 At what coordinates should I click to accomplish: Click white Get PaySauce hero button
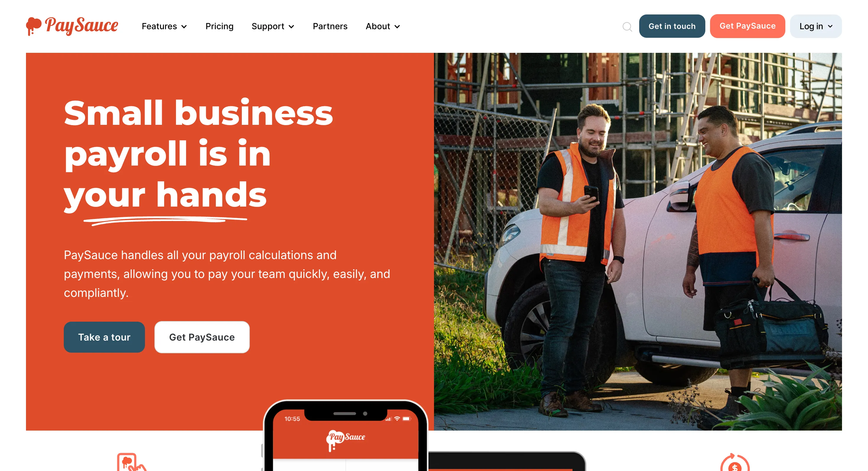coord(202,337)
